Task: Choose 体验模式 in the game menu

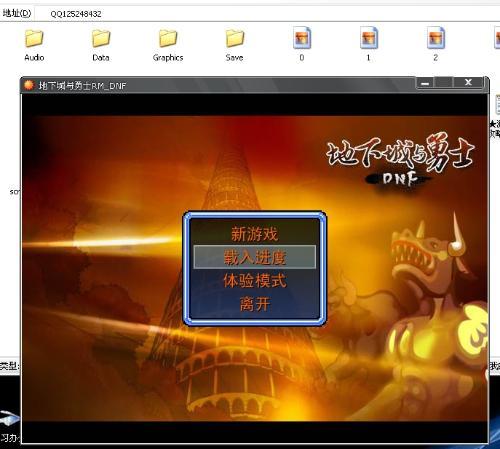Action: click(255, 280)
